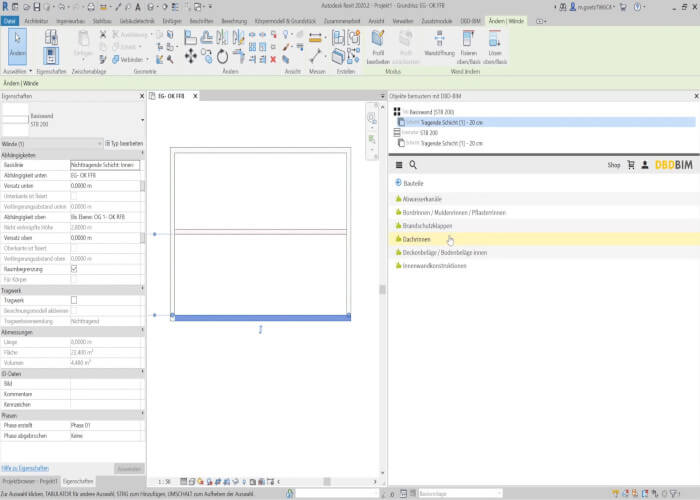The height and width of the screenshot is (500, 700).
Task: Open the Wände (1) filter dropdown
Action: click(x=99, y=144)
